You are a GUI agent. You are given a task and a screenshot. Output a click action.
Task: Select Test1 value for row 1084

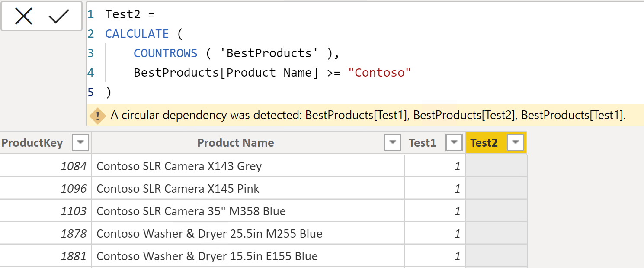tap(435, 166)
